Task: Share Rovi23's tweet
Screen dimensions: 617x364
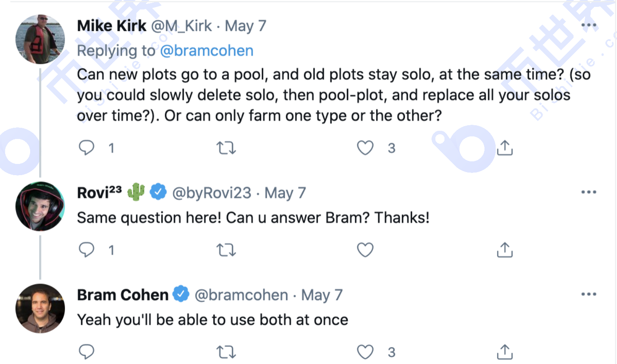Action: tap(505, 250)
